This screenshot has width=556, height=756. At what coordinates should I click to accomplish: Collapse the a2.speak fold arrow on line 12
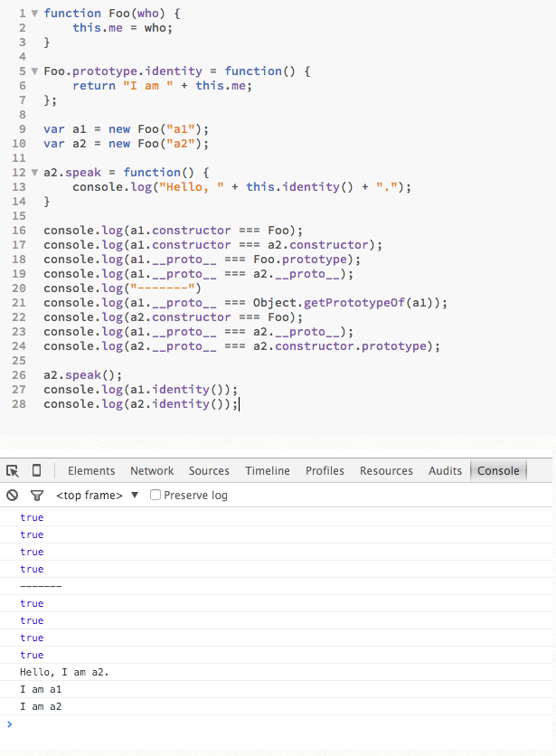click(x=34, y=173)
